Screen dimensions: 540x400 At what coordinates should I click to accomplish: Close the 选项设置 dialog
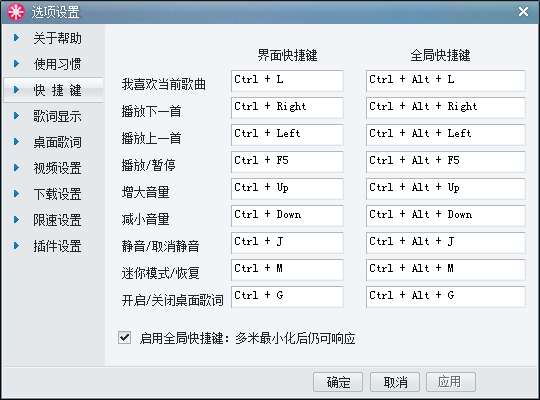coord(523,12)
